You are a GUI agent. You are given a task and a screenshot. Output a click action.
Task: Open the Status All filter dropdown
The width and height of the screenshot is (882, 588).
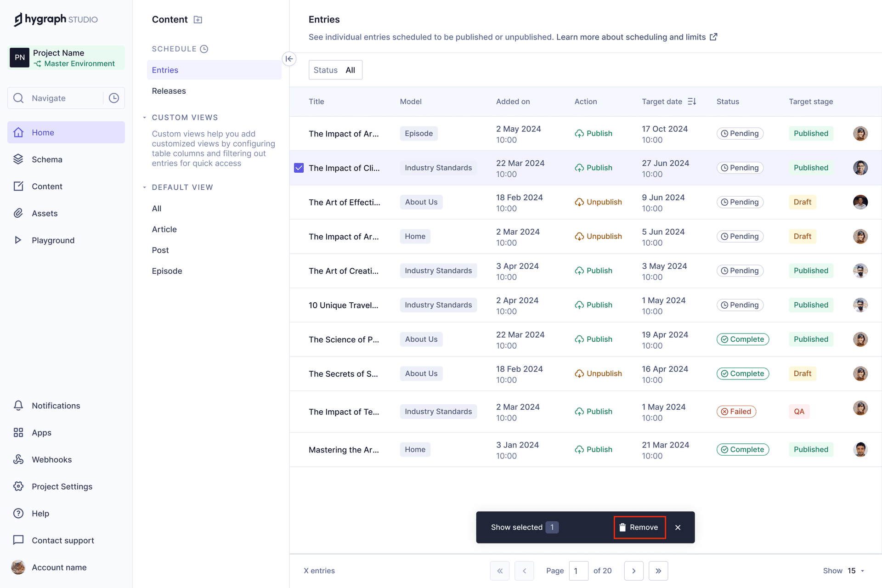(335, 70)
